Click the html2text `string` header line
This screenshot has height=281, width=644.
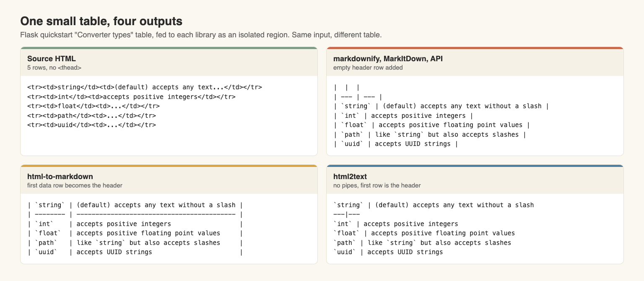click(434, 205)
